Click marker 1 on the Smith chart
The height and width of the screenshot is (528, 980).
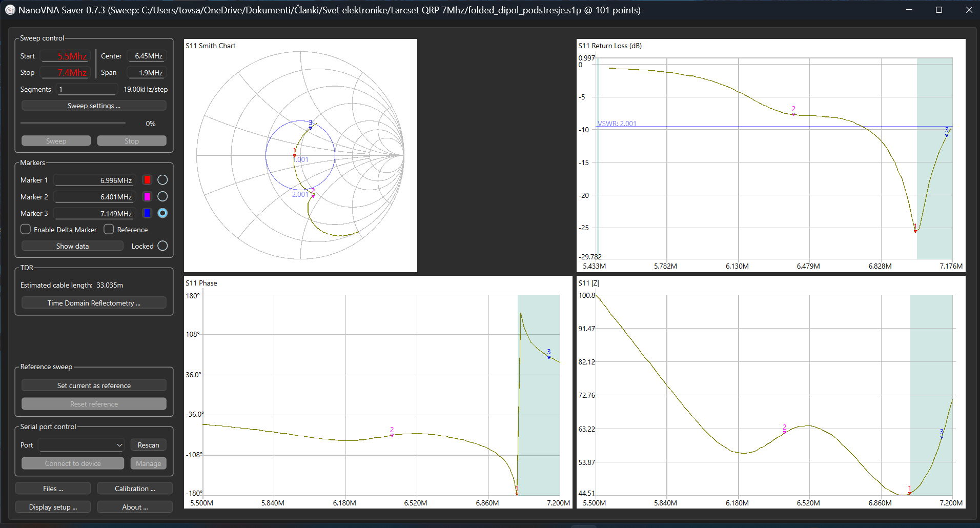tap(294, 155)
